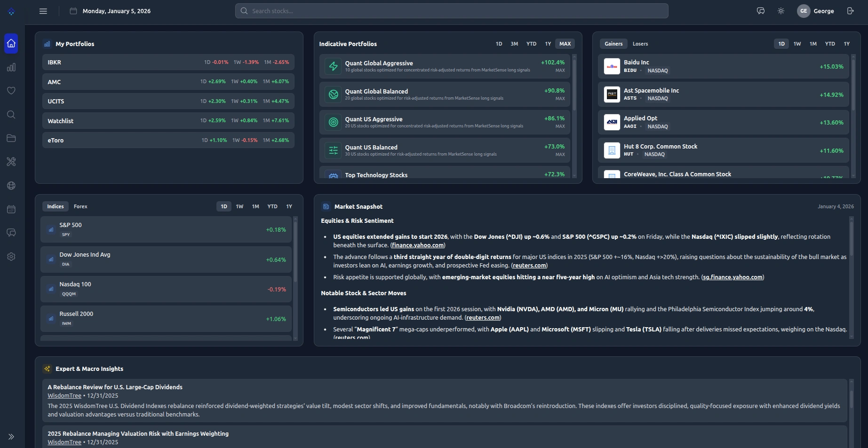Click the My Portfolios chart icon
Viewport: 868px width, 448px height.
click(47, 44)
